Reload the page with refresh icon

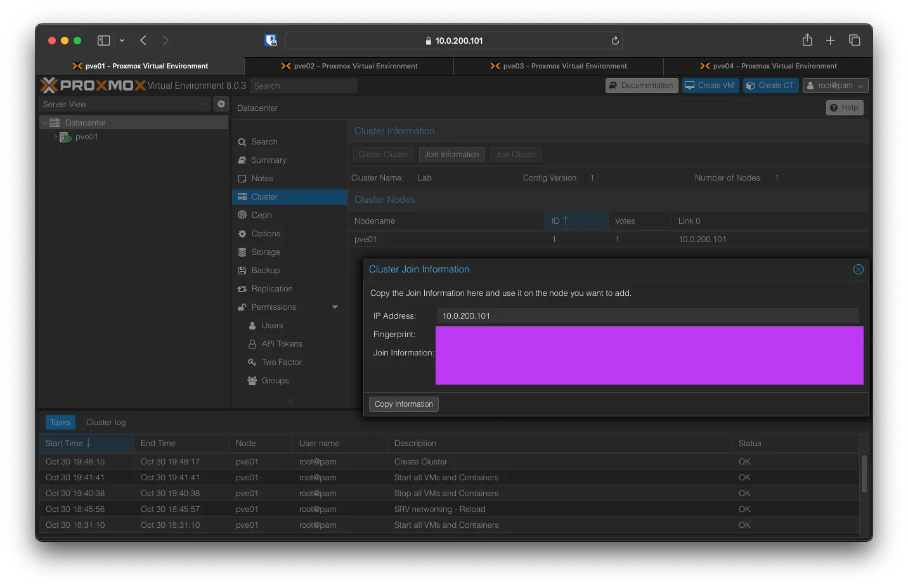[615, 41]
